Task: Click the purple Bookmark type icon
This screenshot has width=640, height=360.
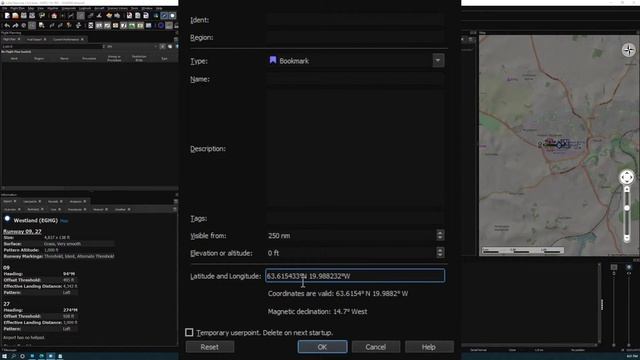Action: (x=273, y=60)
